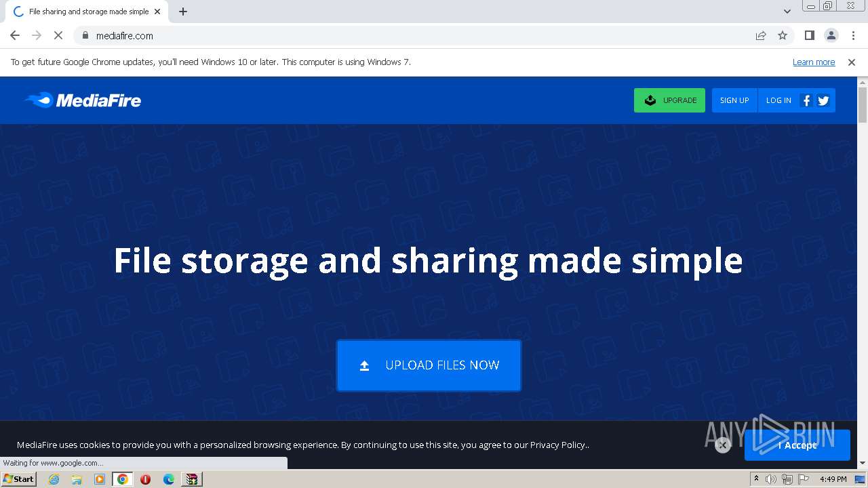Viewport: 868px width, 488px height.
Task: Dismiss the Chrome update infobar
Action: [x=852, y=62]
